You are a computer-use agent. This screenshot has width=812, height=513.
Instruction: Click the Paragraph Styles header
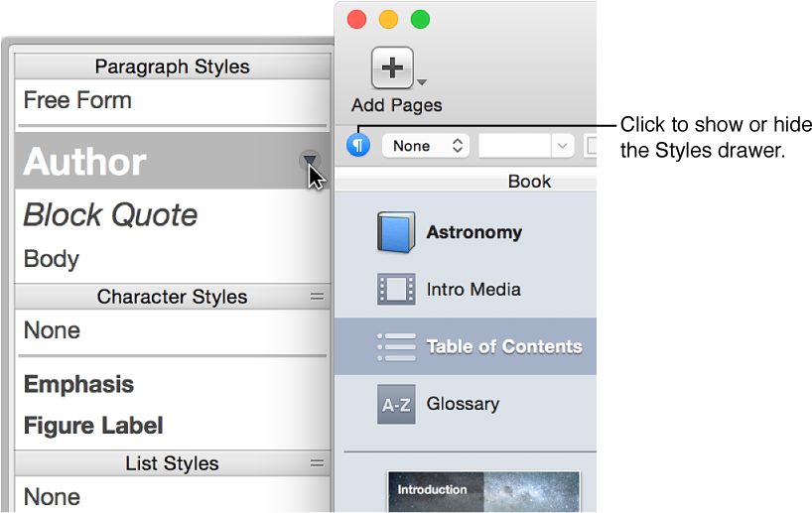pos(172,66)
